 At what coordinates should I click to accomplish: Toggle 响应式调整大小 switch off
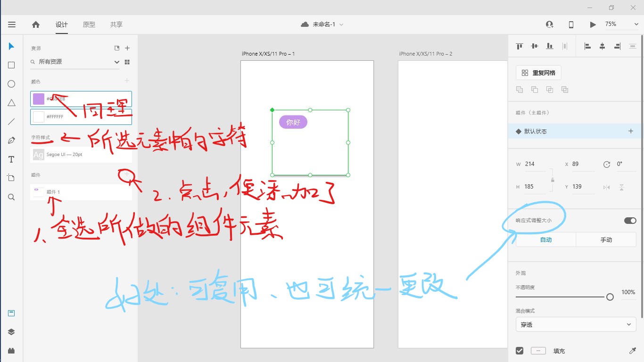point(630,221)
